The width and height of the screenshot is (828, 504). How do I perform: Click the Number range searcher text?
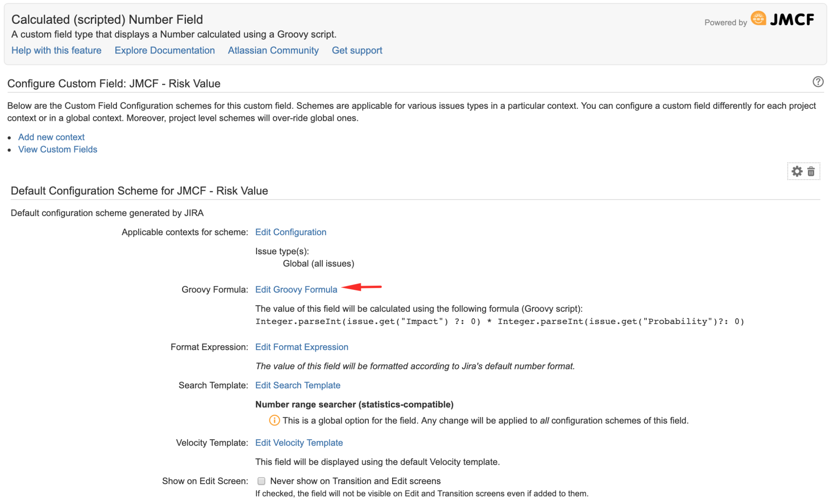[354, 405]
